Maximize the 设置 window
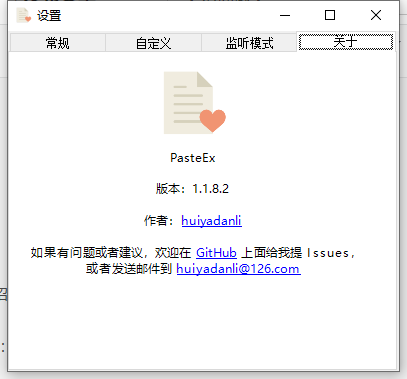This screenshot has height=379, width=407. click(330, 15)
